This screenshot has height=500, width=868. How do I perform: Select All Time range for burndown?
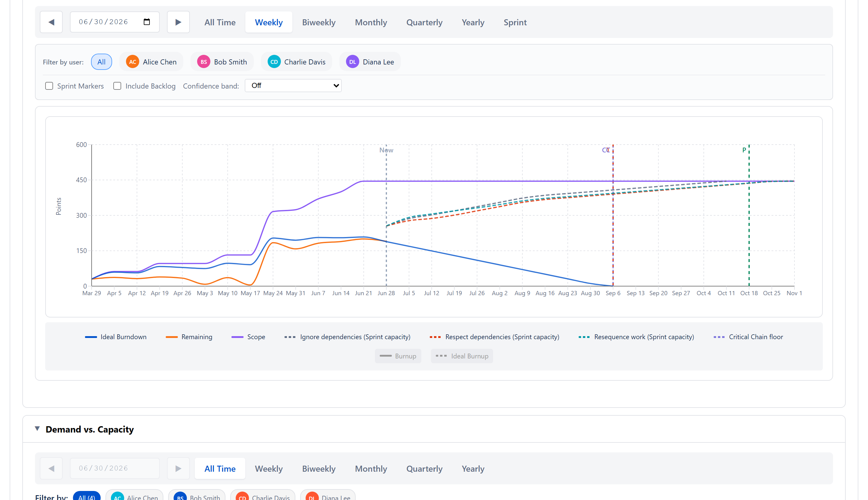click(x=220, y=22)
